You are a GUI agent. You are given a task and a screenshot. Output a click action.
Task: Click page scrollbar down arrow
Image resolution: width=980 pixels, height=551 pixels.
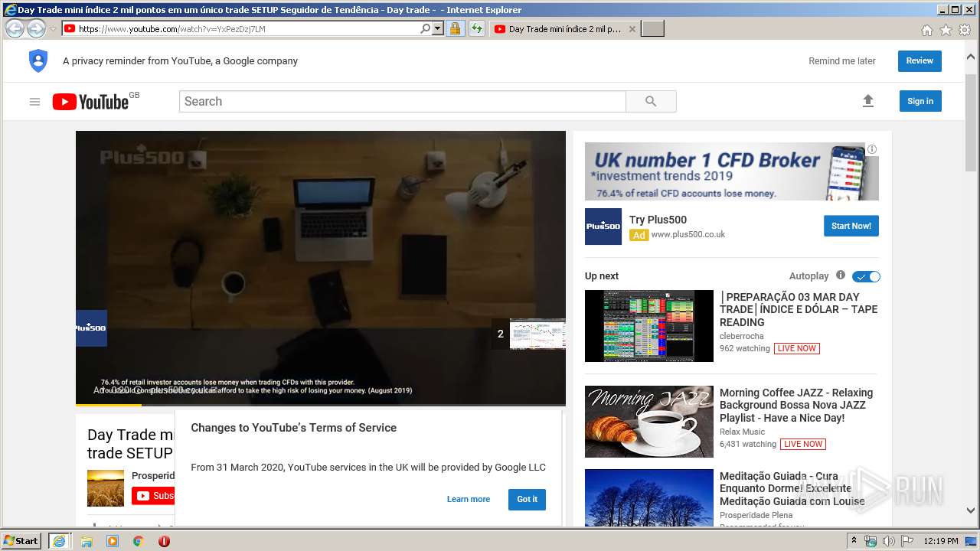pyautogui.click(x=971, y=510)
